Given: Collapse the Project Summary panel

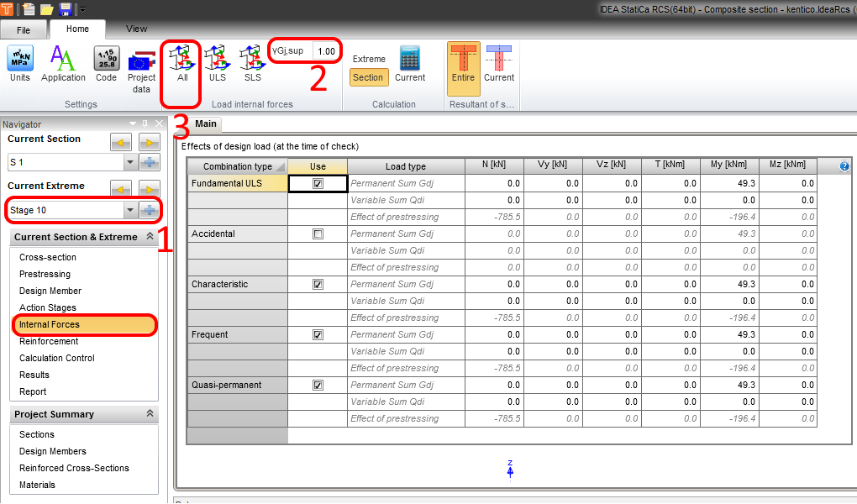Looking at the screenshot, I should [150, 414].
